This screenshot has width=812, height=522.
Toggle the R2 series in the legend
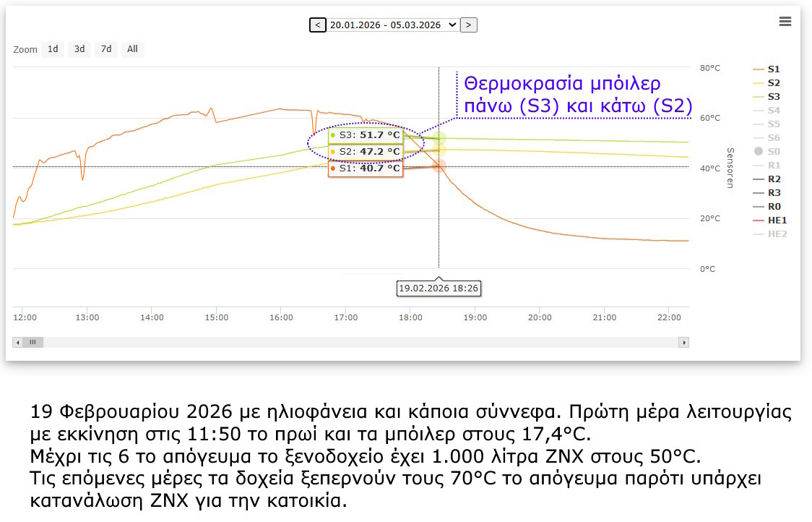point(775,179)
